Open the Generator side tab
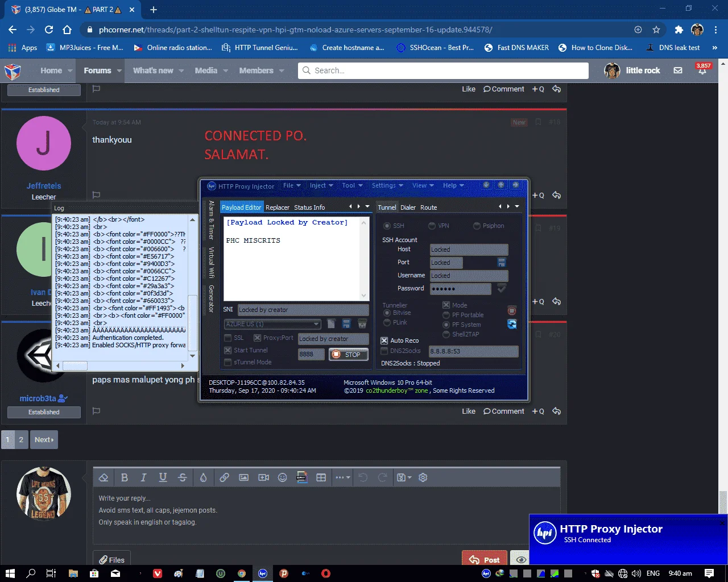 click(x=211, y=298)
